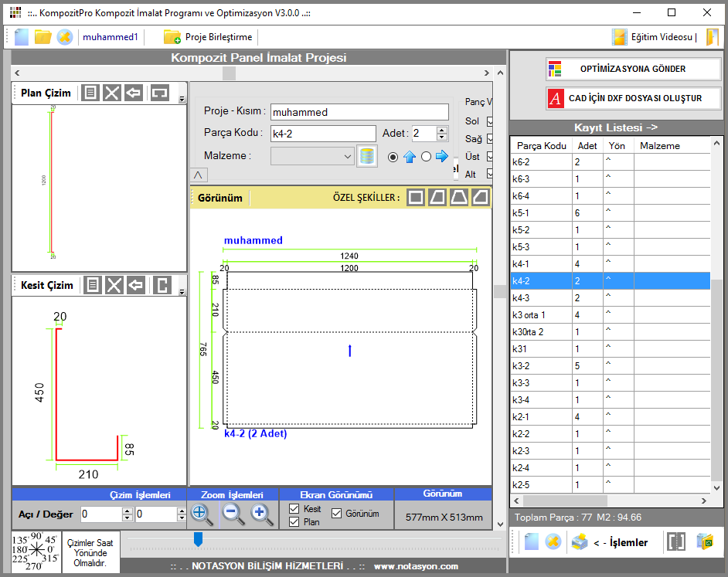Screen dimensions: 728x577
Task: Click the zoom fit magnifier icon
Action: click(x=202, y=514)
